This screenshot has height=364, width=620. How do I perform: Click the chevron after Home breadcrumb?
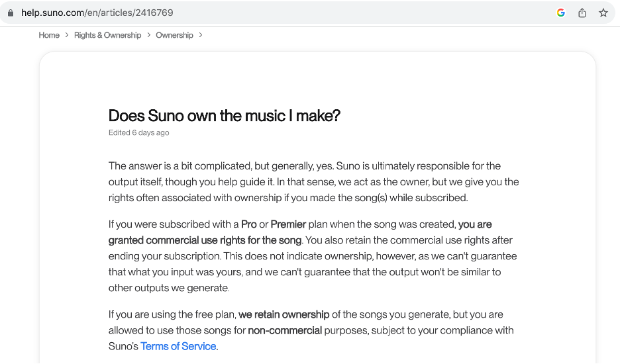pos(67,35)
